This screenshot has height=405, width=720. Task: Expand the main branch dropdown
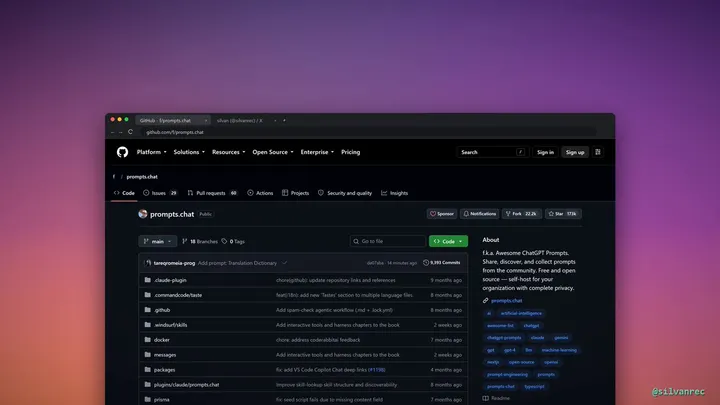coord(158,241)
